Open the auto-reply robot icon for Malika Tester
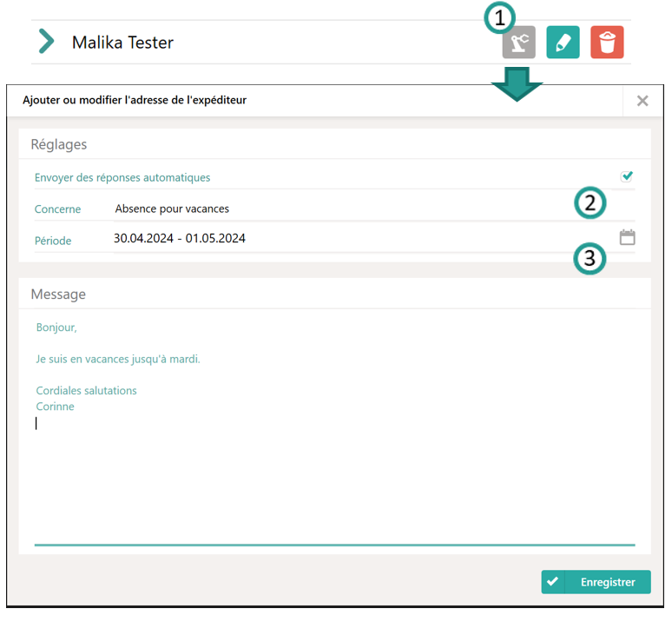This screenshot has height=622, width=672. tap(518, 42)
